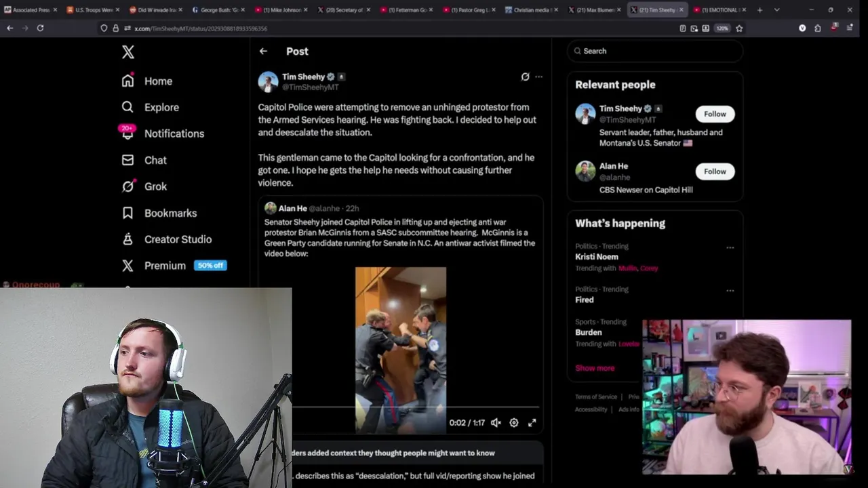
Task: Follow Alan He in Relevant people
Action: (715, 171)
